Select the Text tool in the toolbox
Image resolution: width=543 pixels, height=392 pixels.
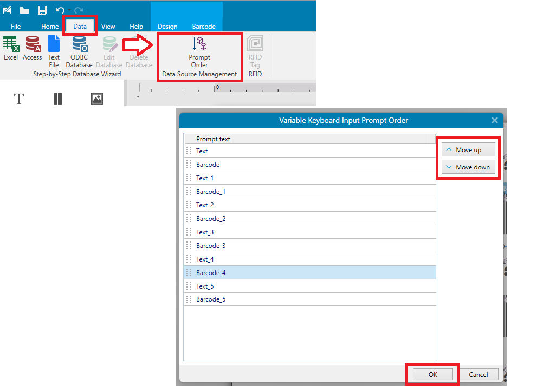19,99
